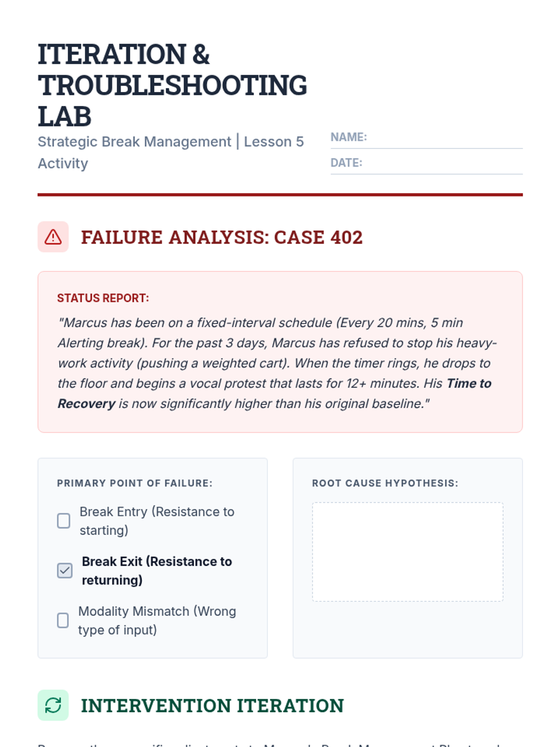The height and width of the screenshot is (747, 560).
Task: Click the Root Cause Hypothesis header
Action: point(385,483)
